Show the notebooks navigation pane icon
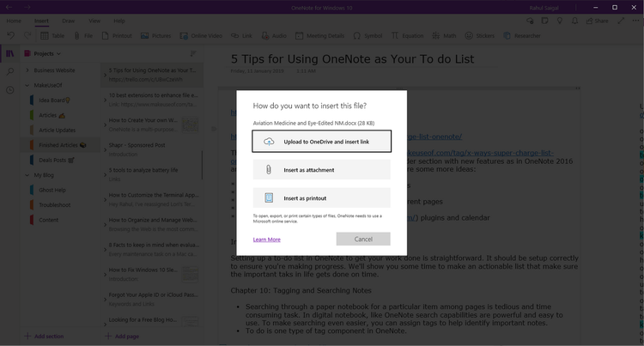 pyautogui.click(x=9, y=53)
